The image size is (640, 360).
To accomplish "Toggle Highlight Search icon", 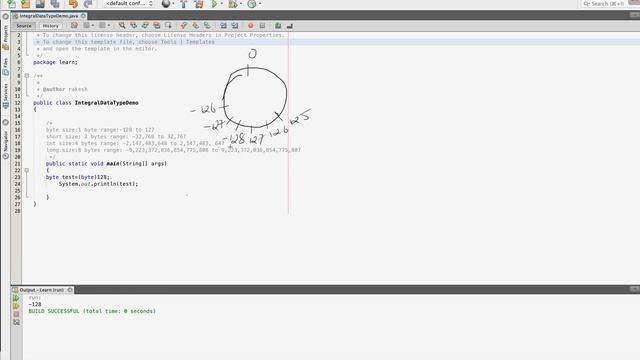I will 157,26.
